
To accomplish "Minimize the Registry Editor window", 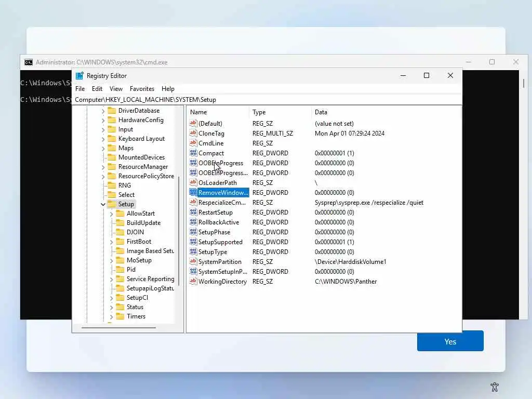I will pyautogui.click(x=403, y=76).
